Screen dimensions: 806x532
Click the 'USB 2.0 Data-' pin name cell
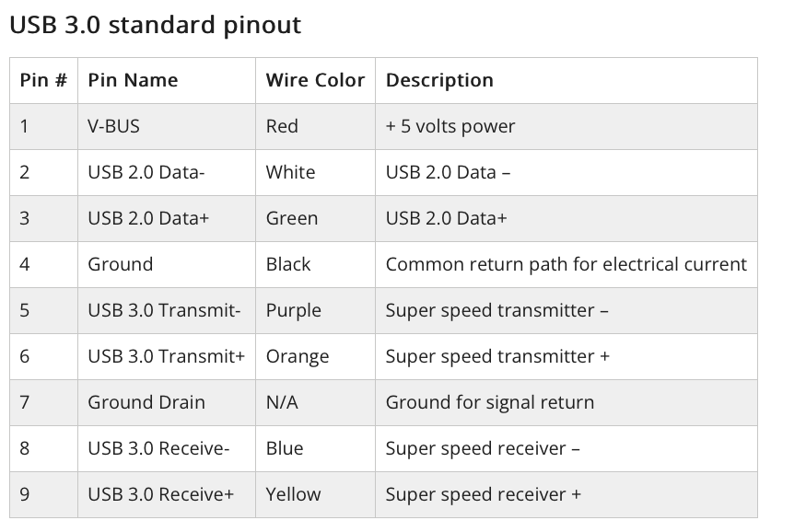pos(167,172)
